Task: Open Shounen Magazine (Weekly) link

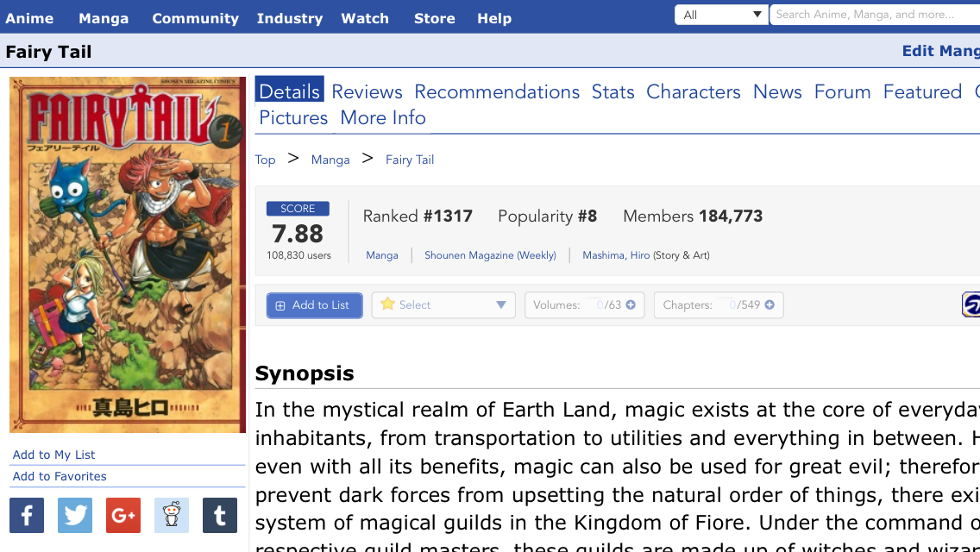Action: [490, 255]
